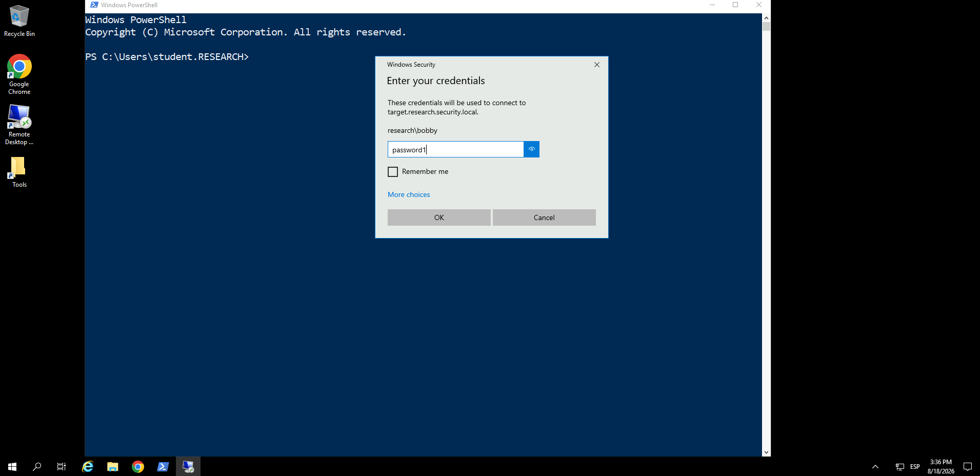Open the clock and date in the taskbar

tap(941, 466)
